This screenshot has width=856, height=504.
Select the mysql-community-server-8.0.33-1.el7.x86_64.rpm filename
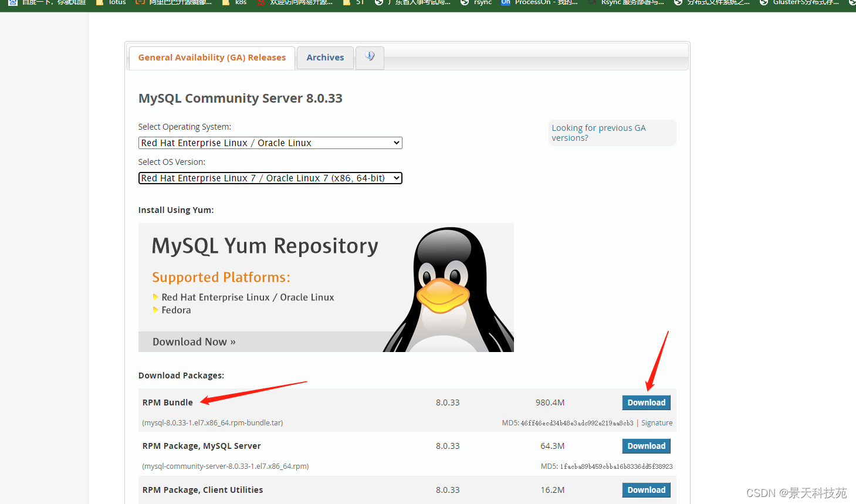[x=225, y=466]
